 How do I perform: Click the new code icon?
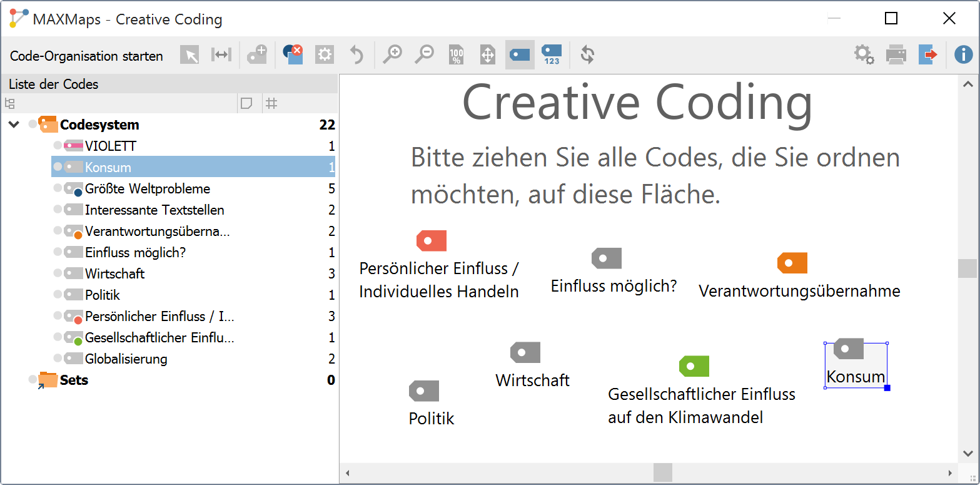click(257, 55)
